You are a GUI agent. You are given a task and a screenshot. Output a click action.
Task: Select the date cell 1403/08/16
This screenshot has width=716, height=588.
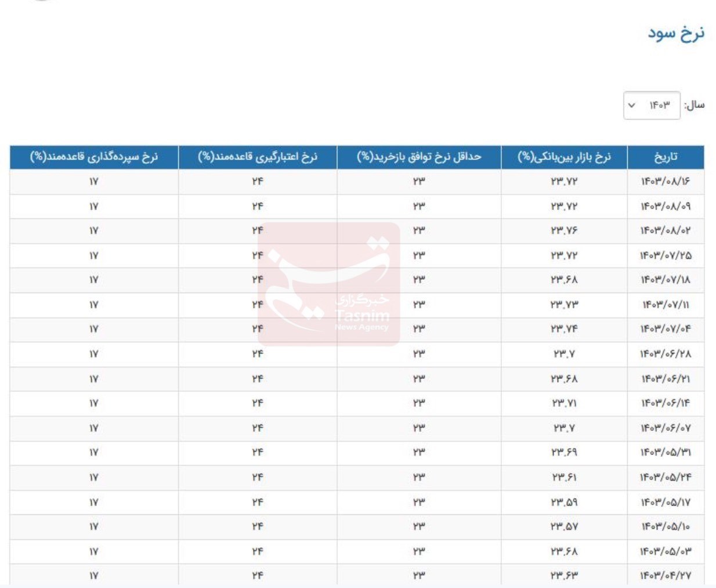(666, 182)
